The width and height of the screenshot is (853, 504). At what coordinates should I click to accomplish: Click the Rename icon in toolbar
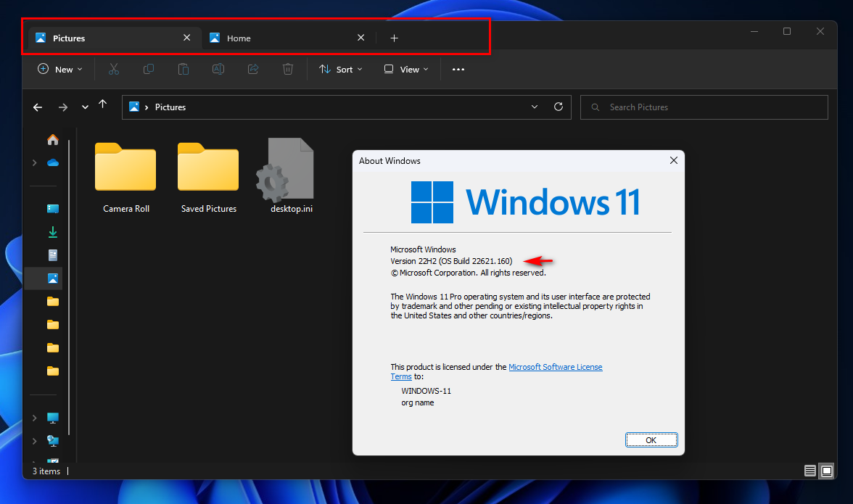point(218,69)
